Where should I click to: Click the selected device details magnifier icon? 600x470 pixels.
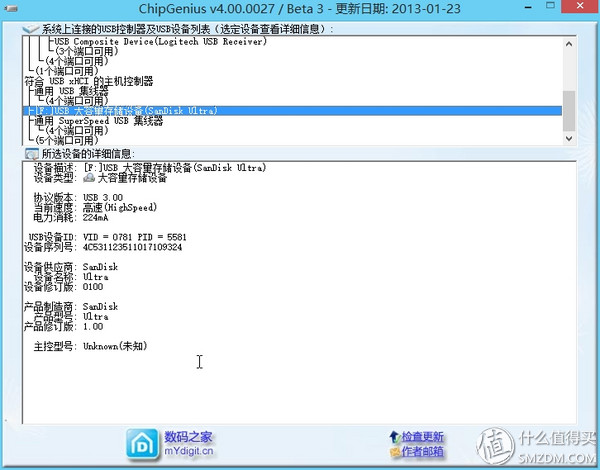(x=31, y=154)
